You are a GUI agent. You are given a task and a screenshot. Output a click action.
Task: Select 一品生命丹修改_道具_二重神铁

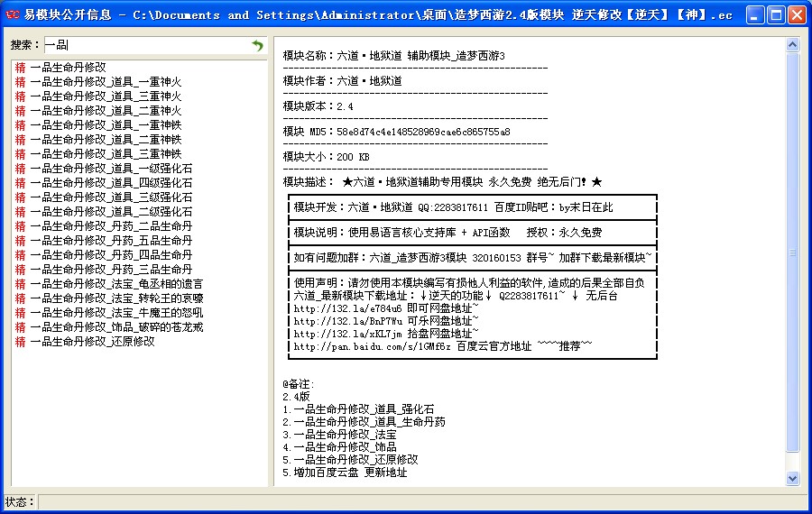click(x=106, y=140)
